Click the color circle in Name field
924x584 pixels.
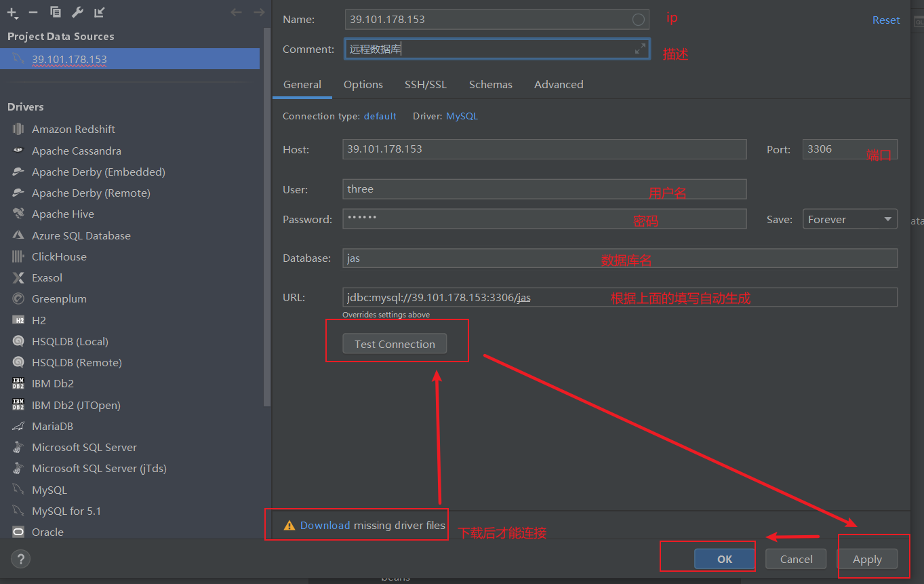pos(638,20)
